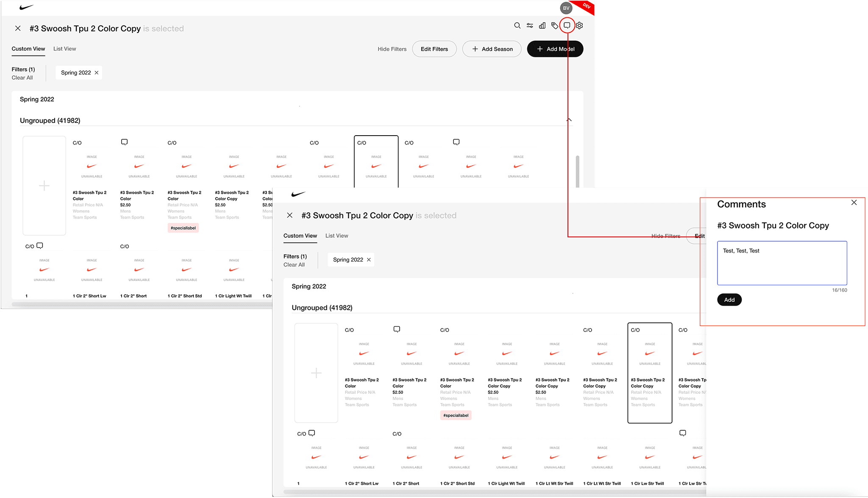Click the tag label icon in back window toolbar
Viewport: 868px width, 498px height.
554,25
